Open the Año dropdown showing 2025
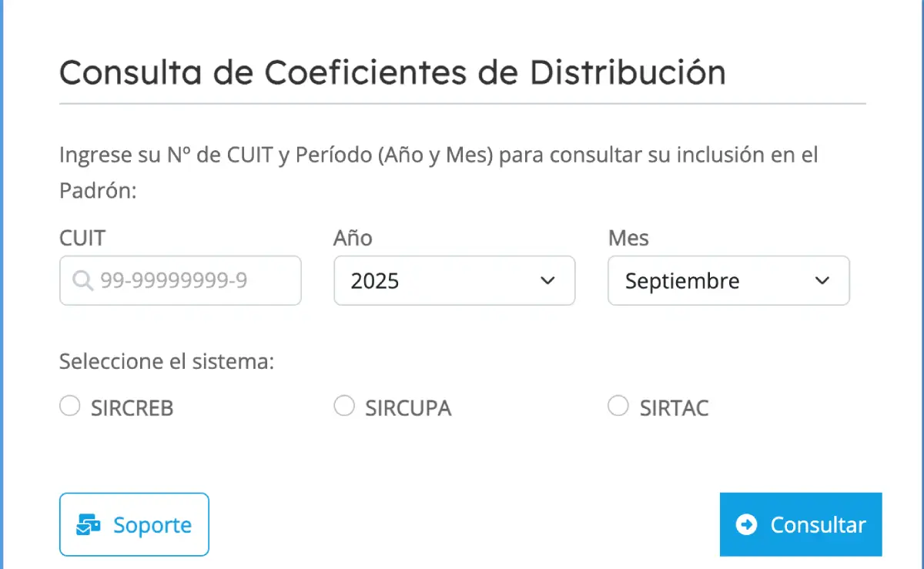This screenshot has height=569, width=924. (x=454, y=281)
